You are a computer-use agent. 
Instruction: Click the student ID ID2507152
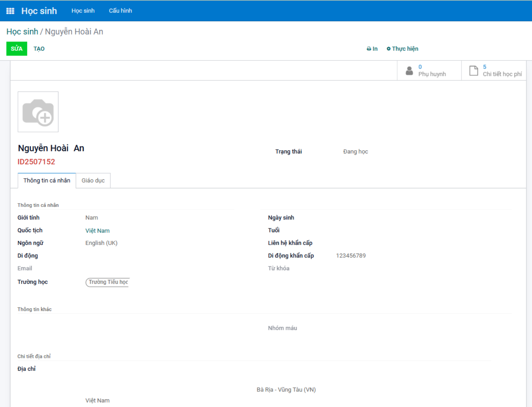click(x=36, y=162)
